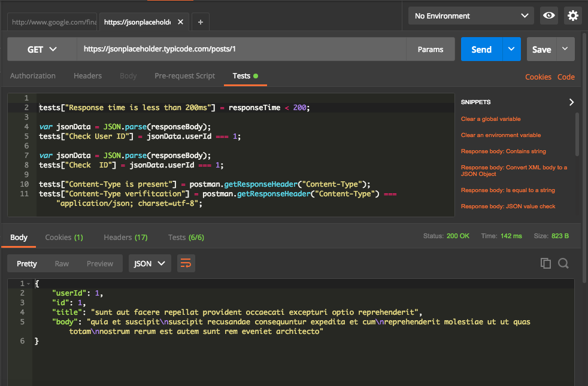
Task: Open the Code generation link
Action: 565,77
